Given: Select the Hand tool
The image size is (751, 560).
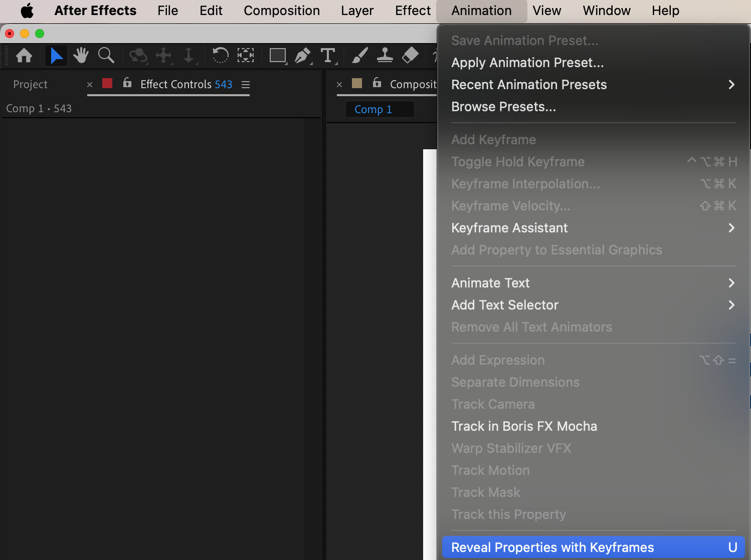Looking at the screenshot, I should 81,55.
